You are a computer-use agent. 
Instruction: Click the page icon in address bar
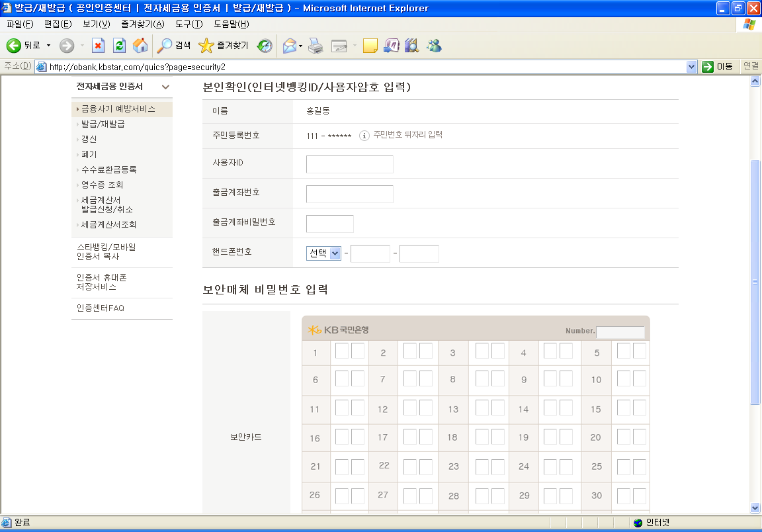tap(42, 67)
